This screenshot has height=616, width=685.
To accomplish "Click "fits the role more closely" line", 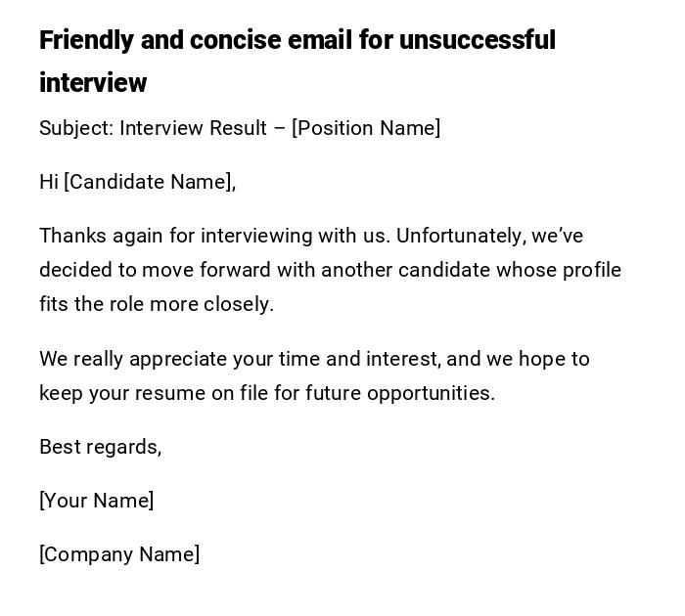I will tap(157, 304).
